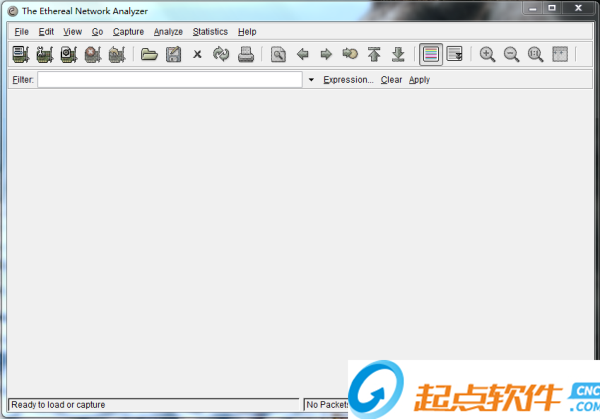Reload the capture file icon
The height and width of the screenshot is (419, 600).
tap(221, 54)
